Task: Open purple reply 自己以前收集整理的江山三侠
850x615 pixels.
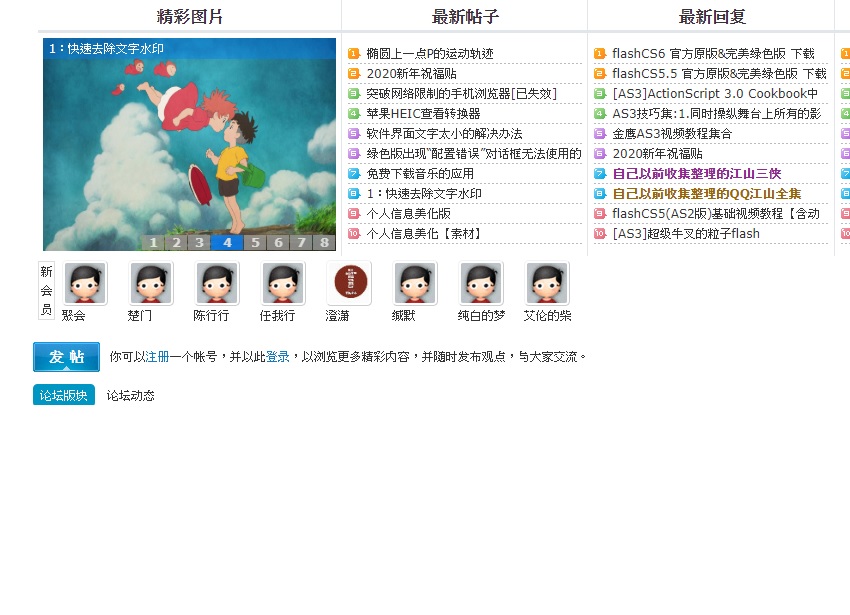Action: coord(697,174)
